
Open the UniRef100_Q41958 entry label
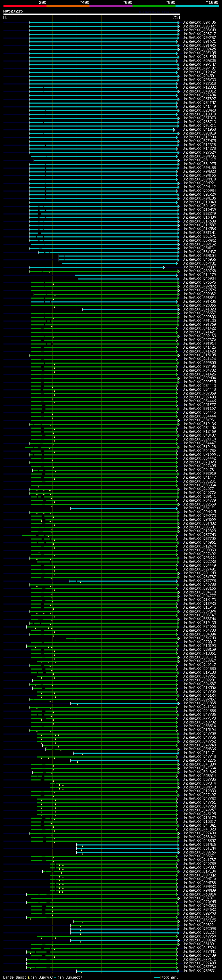[x=199, y=130]
